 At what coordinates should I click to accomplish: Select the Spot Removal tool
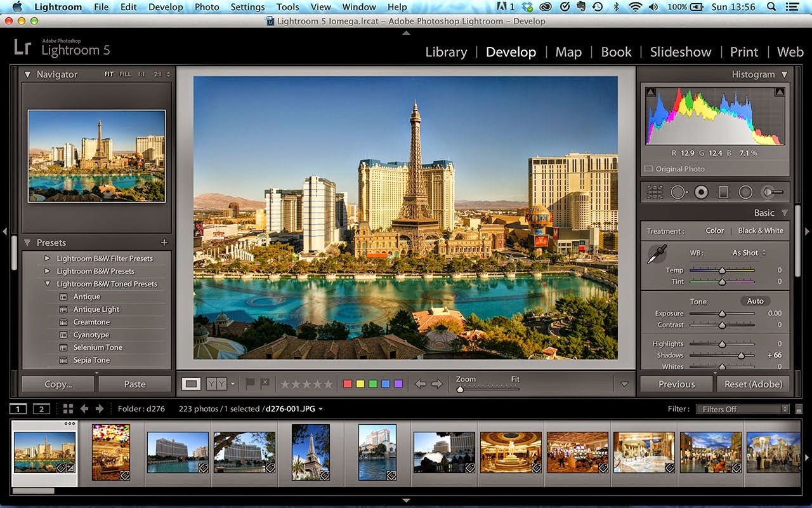tap(678, 192)
